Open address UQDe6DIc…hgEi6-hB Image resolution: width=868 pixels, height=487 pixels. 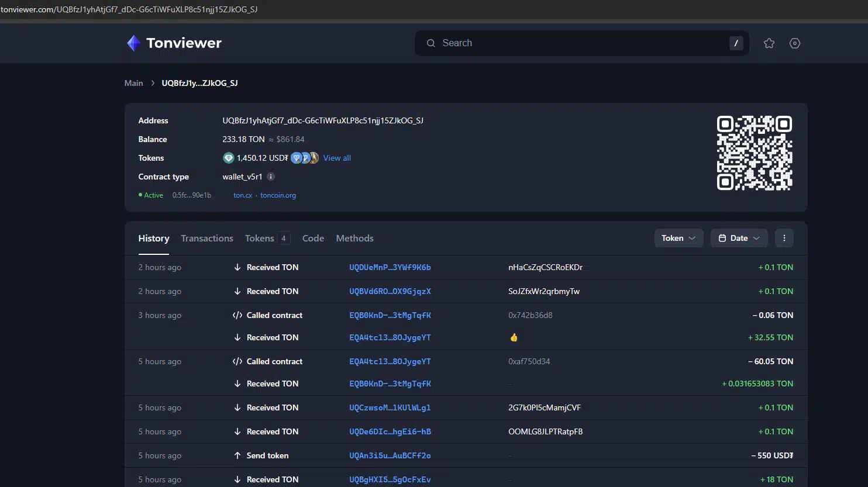point(390,431)
